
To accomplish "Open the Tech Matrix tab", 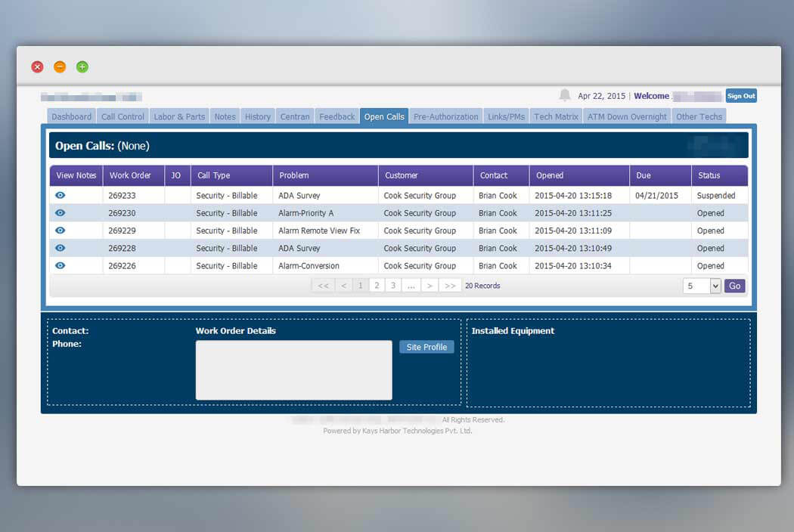I will [x=556, y=116].
